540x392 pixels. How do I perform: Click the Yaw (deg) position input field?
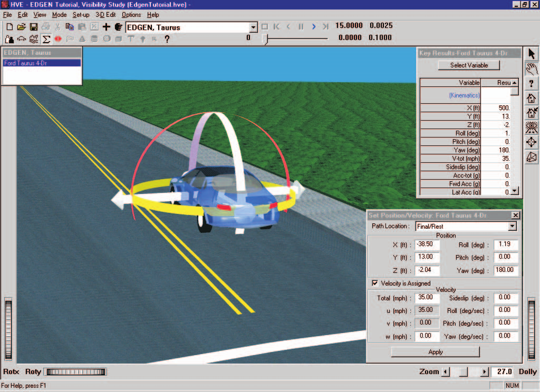tap(506, 270)
